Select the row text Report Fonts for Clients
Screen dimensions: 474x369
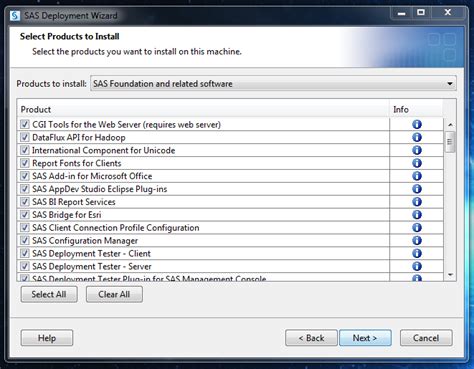pos(77,163)
